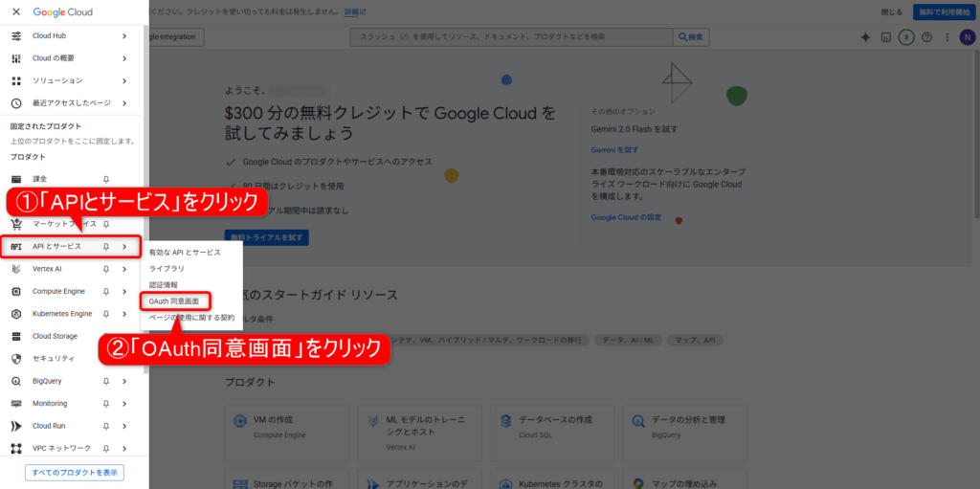Activate Cloud Shell terminal icon
This screenshot has width=980, height=489.
pos(886,37)
